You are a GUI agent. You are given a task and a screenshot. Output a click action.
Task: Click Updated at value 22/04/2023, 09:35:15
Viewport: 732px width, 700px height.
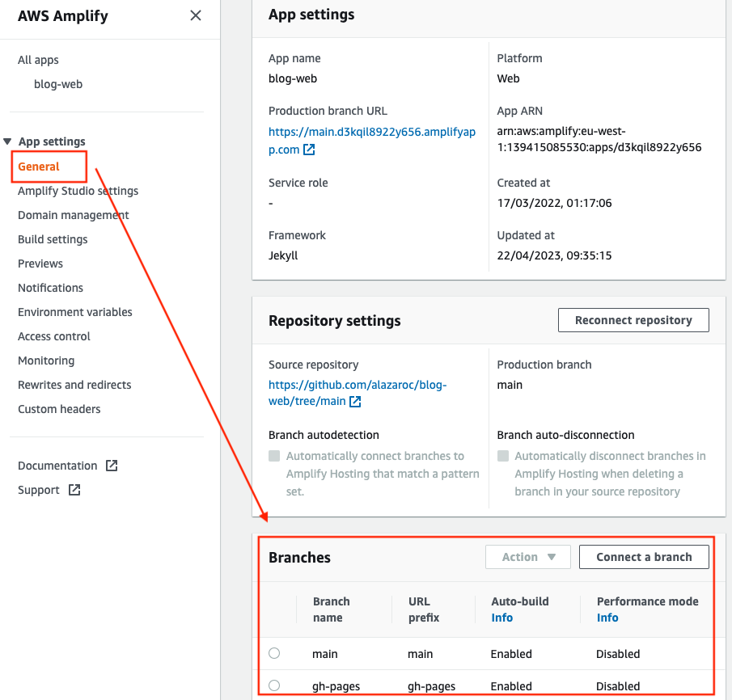(554, 255)
